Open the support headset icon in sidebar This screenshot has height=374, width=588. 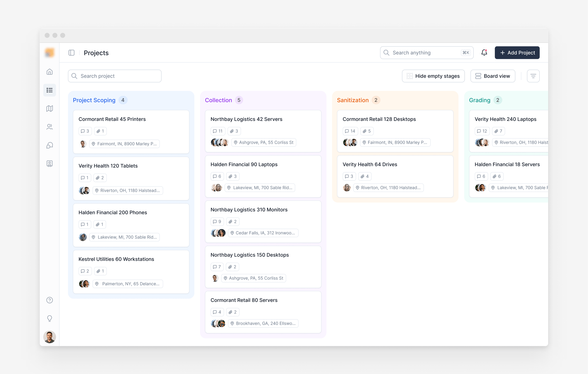click(50, 145)
